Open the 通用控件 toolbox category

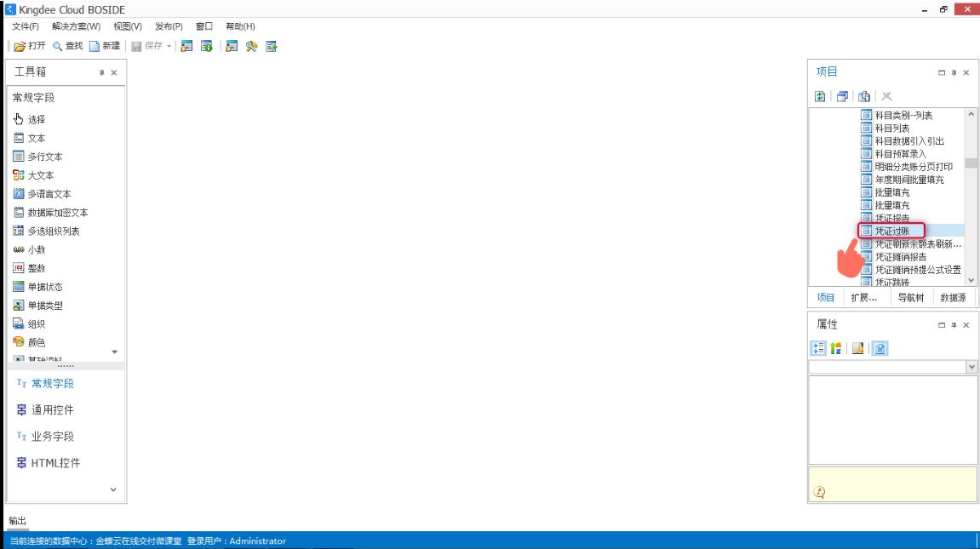tap(52, 410)
